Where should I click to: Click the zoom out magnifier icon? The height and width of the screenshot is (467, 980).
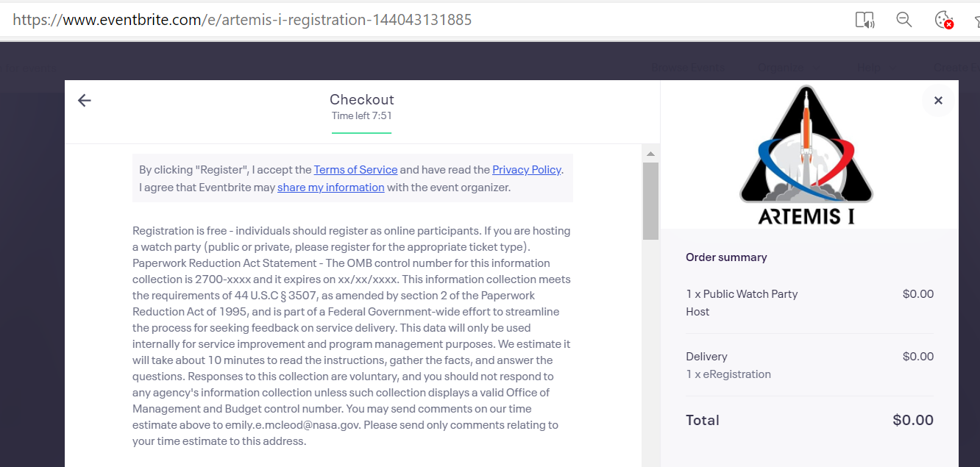[x=904, y=20]
